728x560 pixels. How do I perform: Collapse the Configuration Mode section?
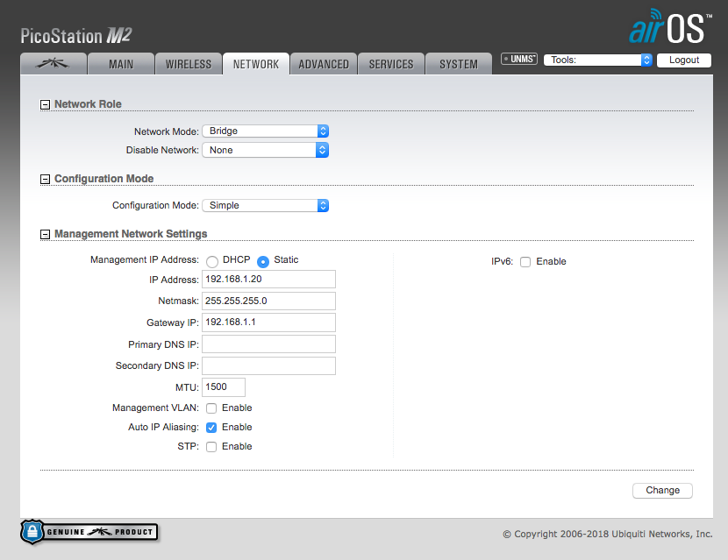coord(45,179)
